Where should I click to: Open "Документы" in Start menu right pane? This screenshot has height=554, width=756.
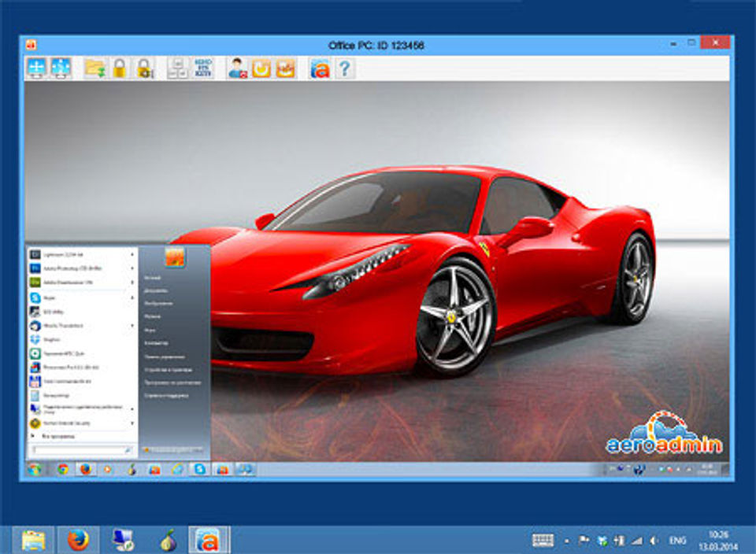[156, 291]
